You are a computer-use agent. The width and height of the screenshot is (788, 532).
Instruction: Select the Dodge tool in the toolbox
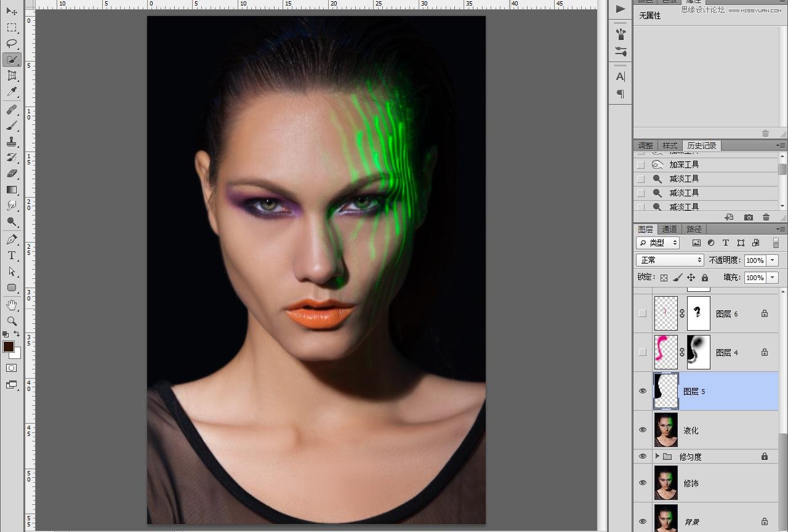click(12, 222)
